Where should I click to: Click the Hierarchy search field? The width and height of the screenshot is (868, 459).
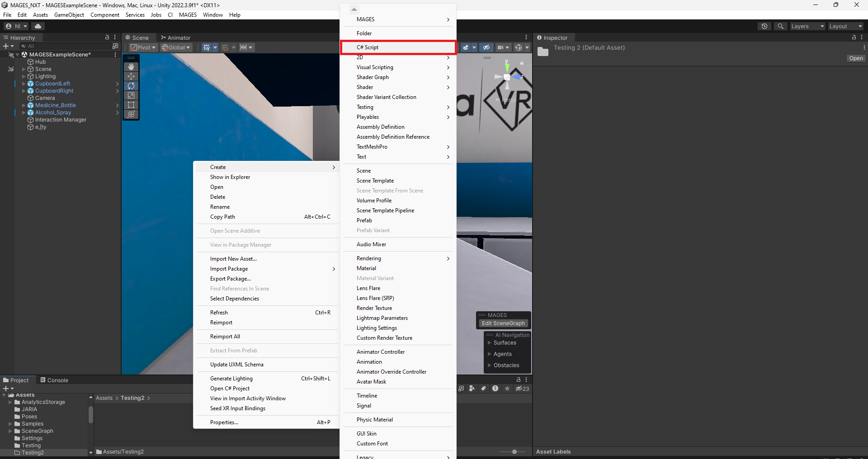[66, 46]
